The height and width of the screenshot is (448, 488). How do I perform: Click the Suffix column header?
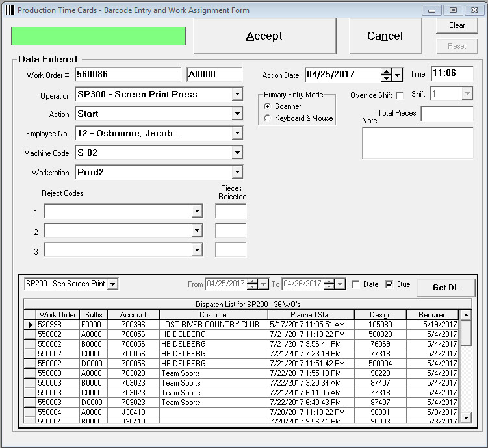pos(94,315)
